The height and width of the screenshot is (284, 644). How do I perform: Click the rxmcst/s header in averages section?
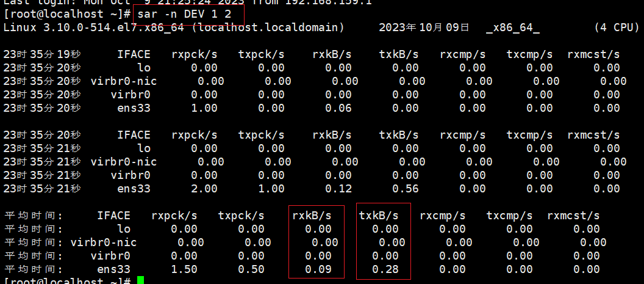pos(573,216)
